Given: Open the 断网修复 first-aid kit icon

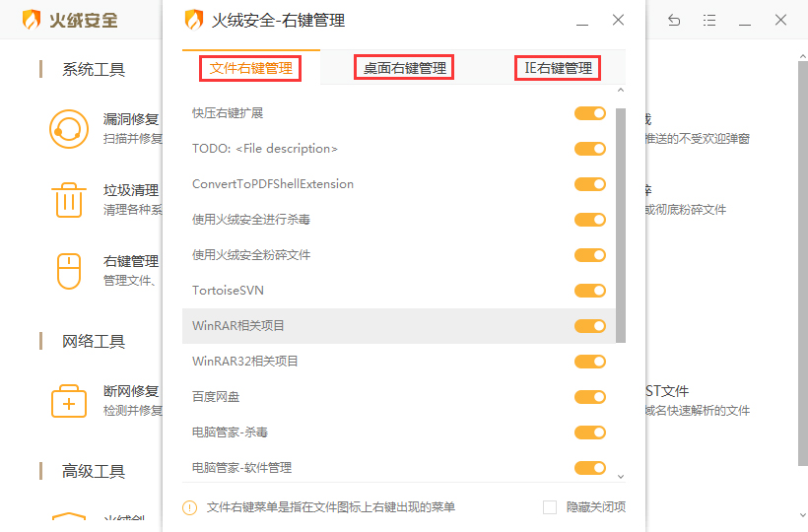Looking at the screenshot, I should (x=68, y=400).
